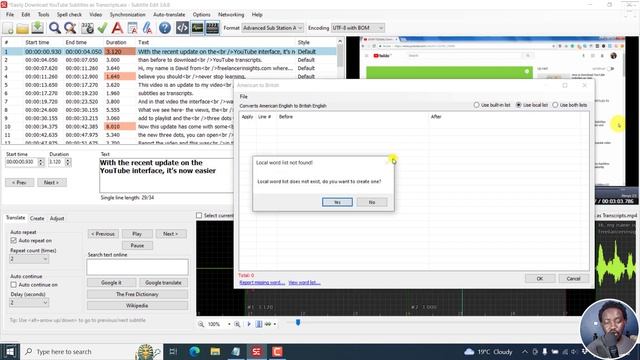
Task: Open the Repeat count dropdown
Action: pyautogui.click(x=29, y=259)
